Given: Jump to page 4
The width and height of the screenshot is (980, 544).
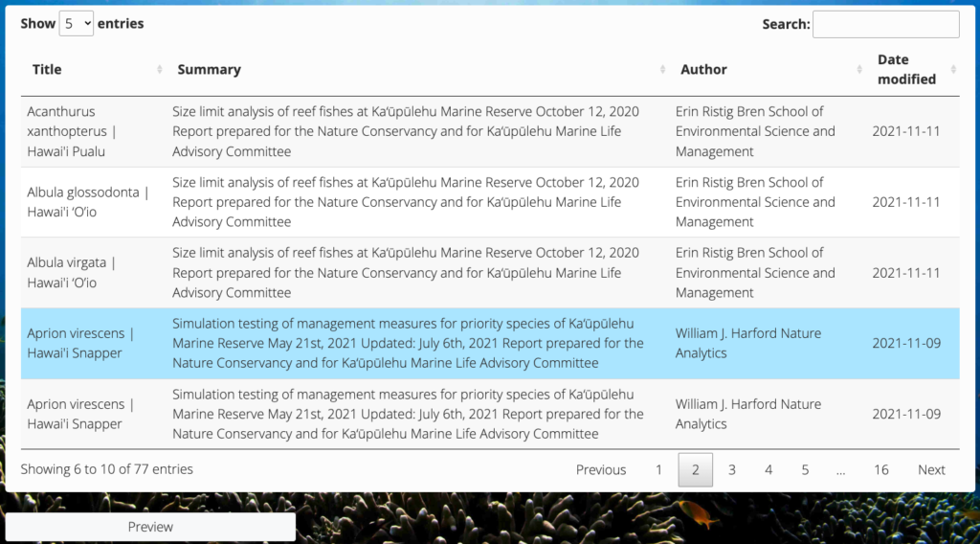Looking at the screenshot, I should tap(768, 469).
